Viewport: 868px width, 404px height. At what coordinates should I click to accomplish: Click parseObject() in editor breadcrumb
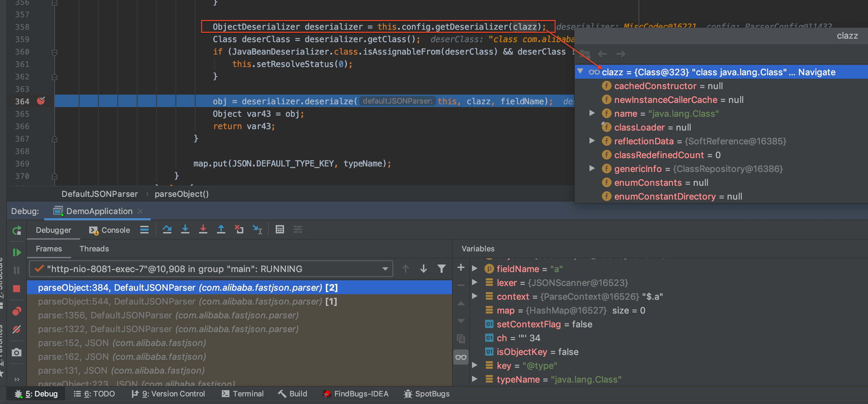(182, 194)
